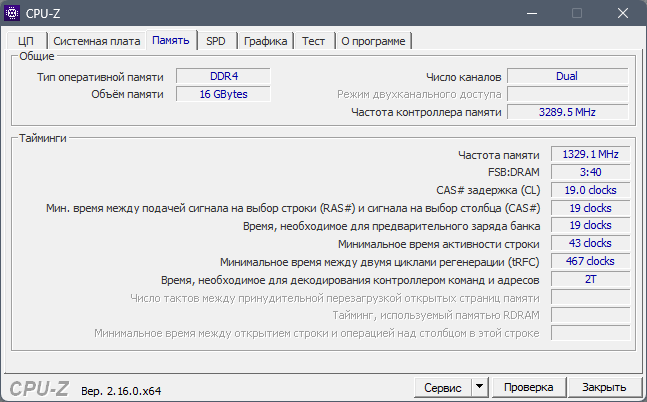Select the 3289.5 MHz controller frequency value
Image resolution: width=647 pixels, height=402 pixels.
coord(567,112)
